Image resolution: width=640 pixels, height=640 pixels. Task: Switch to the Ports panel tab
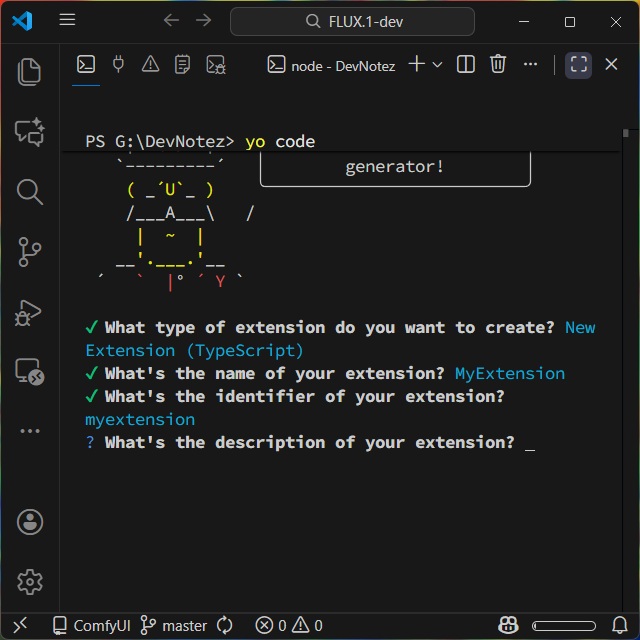click(x=118, y=65)
